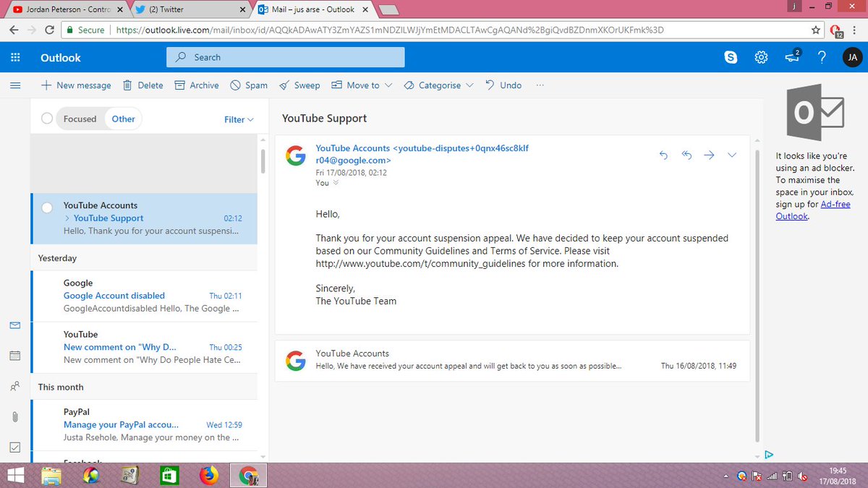This screenshot has height=488, width=868.
Task: Open the Files attachments module in sidebar
Action: tap(15, 417)
